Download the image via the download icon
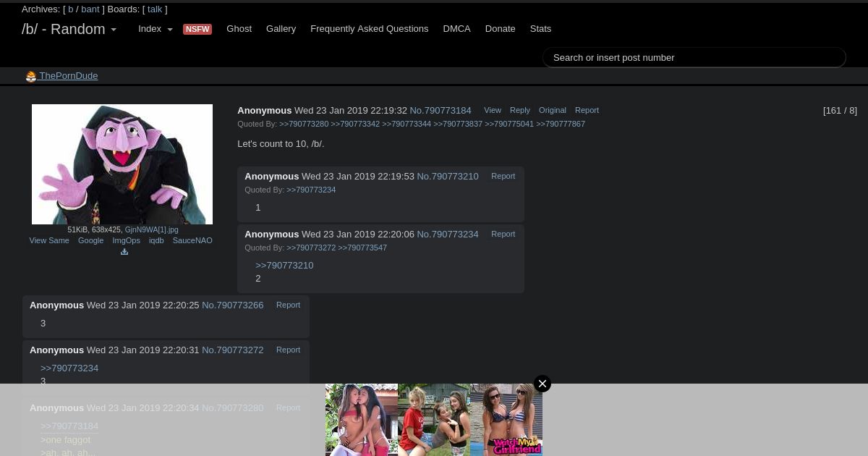The width and height of the screenshot is (868, 456). (124, 252)
